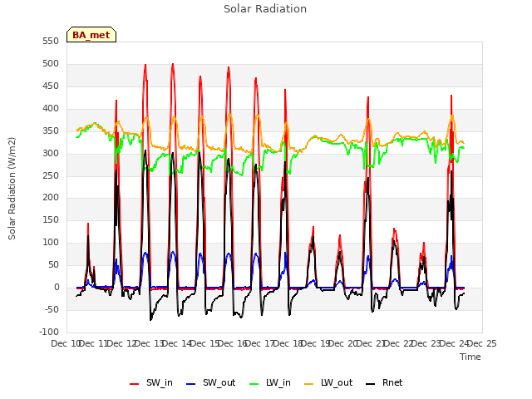
Task: Click the blue SW_out legend swatch
Action: [x=191, y=384]
